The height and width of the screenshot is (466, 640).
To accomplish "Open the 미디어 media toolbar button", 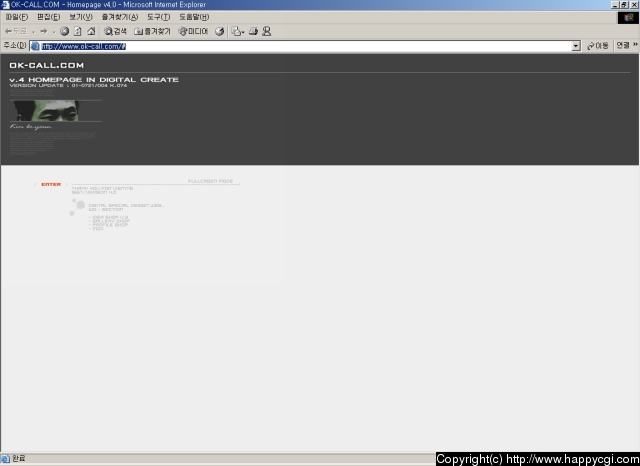I will click(x=193, y=31).
